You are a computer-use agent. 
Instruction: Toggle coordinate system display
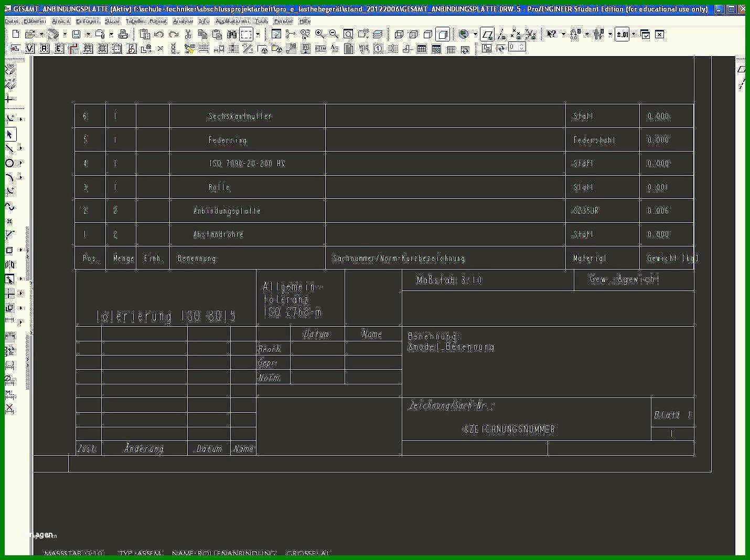coord(531,34)
